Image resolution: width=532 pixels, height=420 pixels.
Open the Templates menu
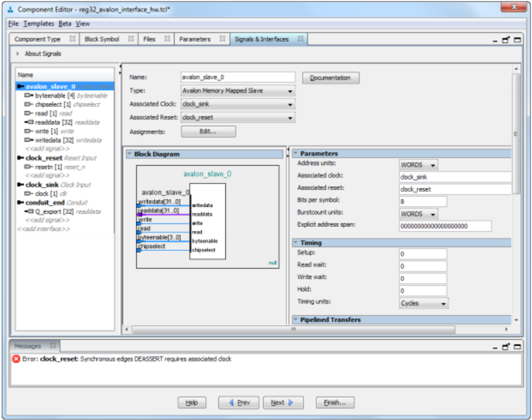pos(38,23)
